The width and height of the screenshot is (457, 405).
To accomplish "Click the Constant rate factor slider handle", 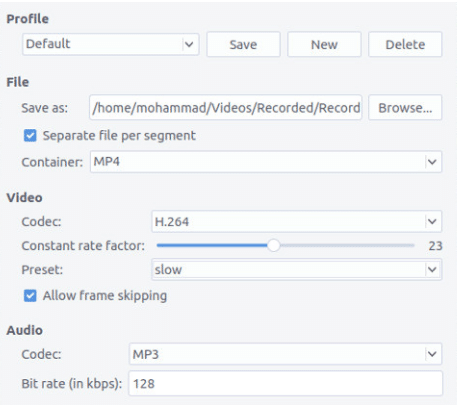I will point(274,246).
